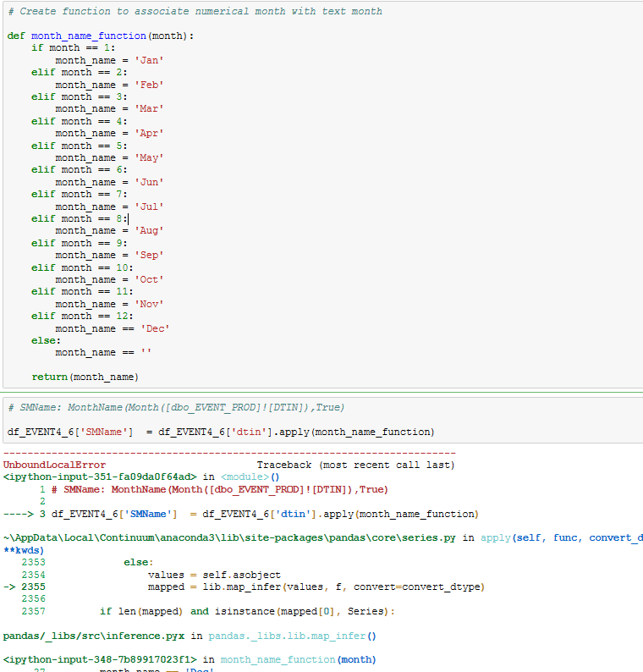Click the assignment month_name = 'Sep'

[x=109, y=255]
